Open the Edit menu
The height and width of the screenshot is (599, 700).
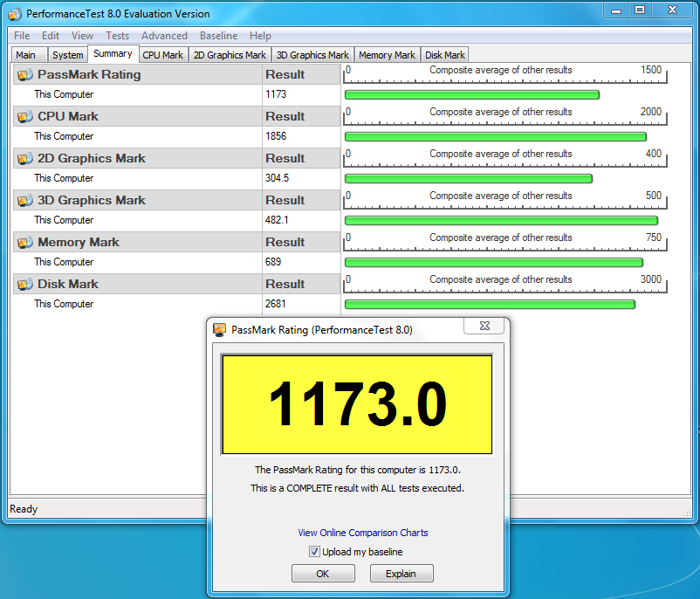coord(51,36)
